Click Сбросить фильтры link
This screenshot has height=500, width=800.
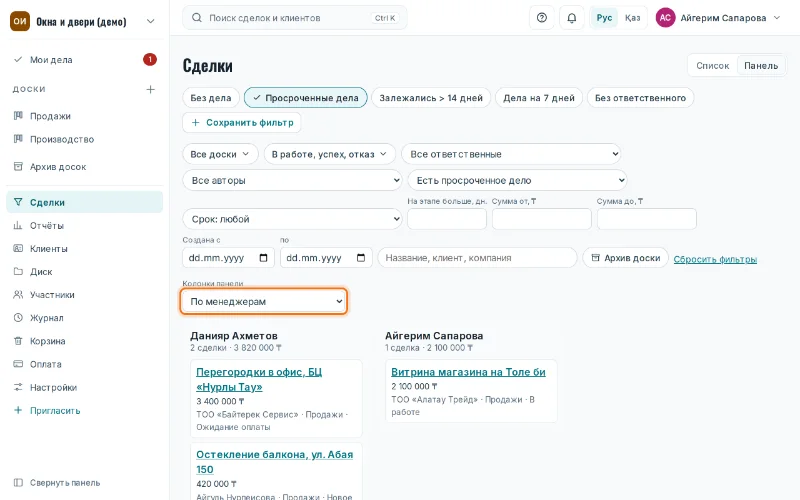pos(715,259)
